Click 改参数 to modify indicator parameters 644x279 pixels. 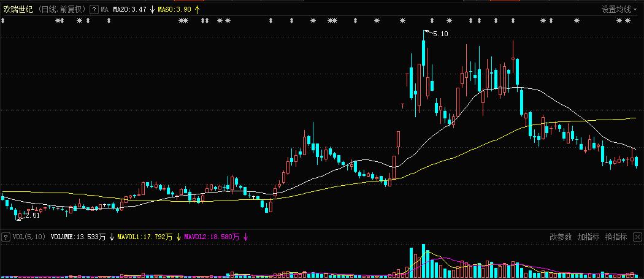[561, 237]
